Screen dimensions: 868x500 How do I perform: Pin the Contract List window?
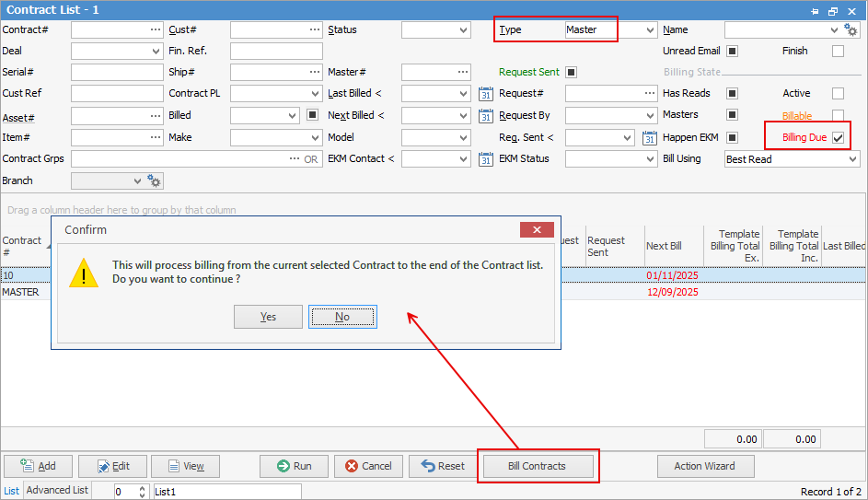coord(815,10)
